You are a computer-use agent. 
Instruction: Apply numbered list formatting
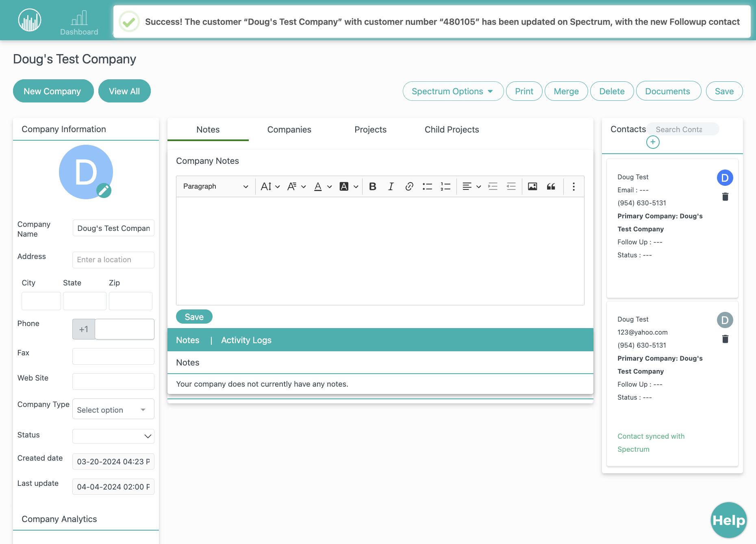[445, 186]
